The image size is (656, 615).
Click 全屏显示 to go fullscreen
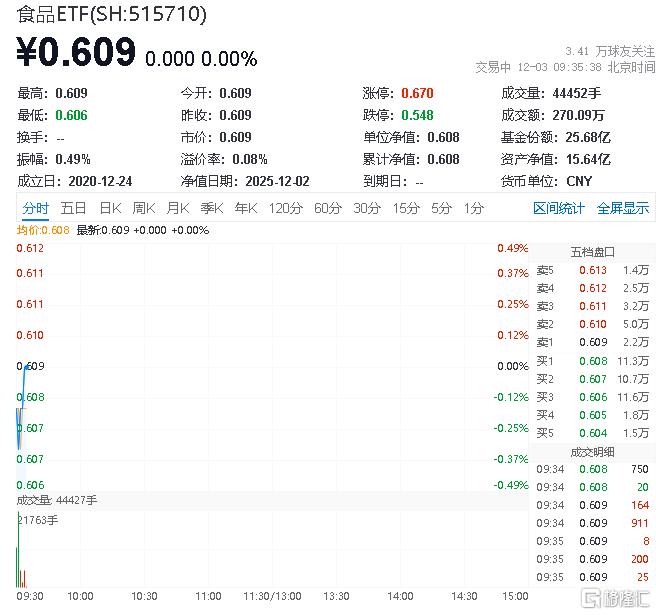(623, 208)
